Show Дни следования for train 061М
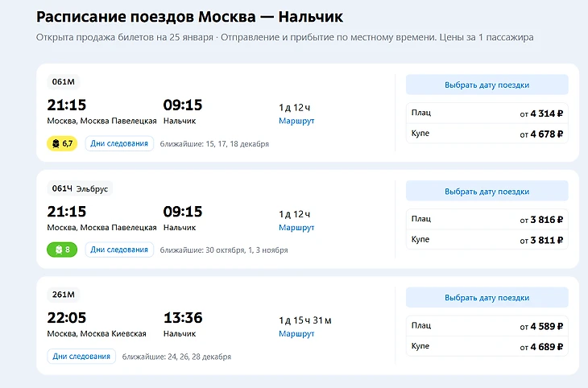This screenshot has height=388, width=588. pyautogui.click(x=119, y=143)
